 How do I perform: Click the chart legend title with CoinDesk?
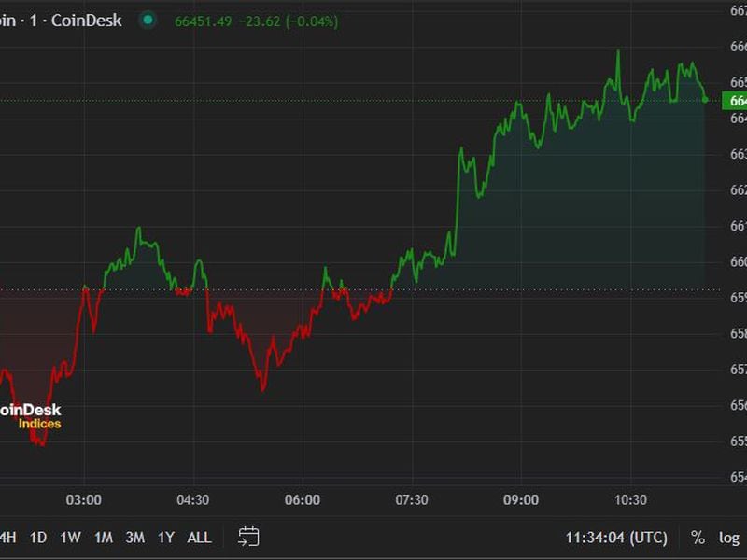point(61,19)
